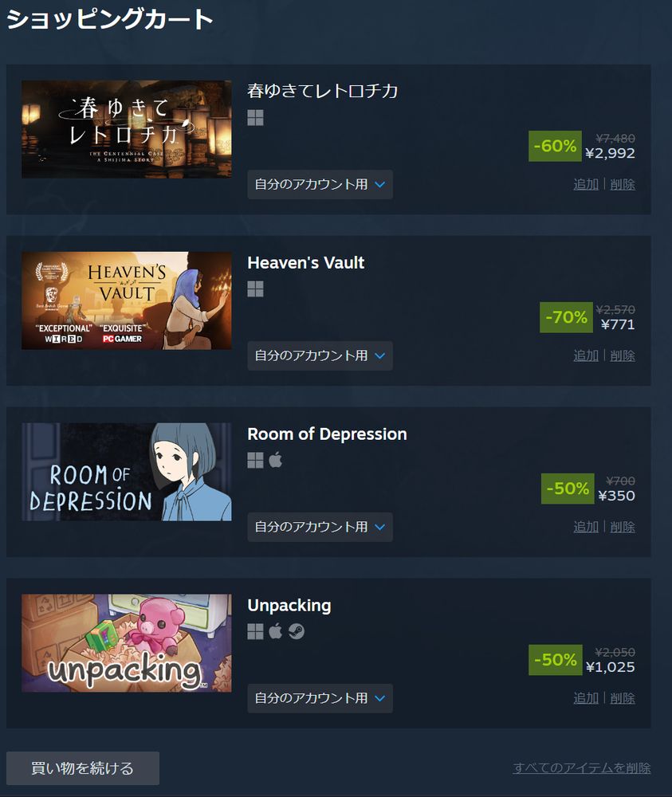Click the Windows icon under Unpacking
672x797 pixels.
point(255,632)
